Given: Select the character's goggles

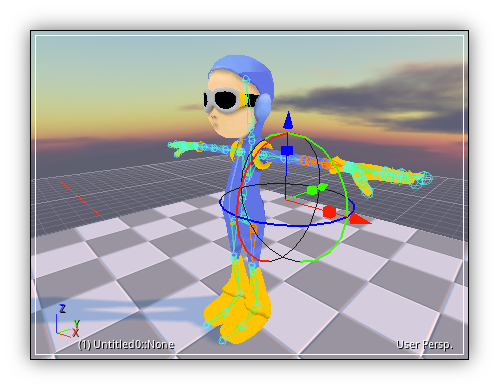Looking at the screenshot, I should tap(230, 99).
